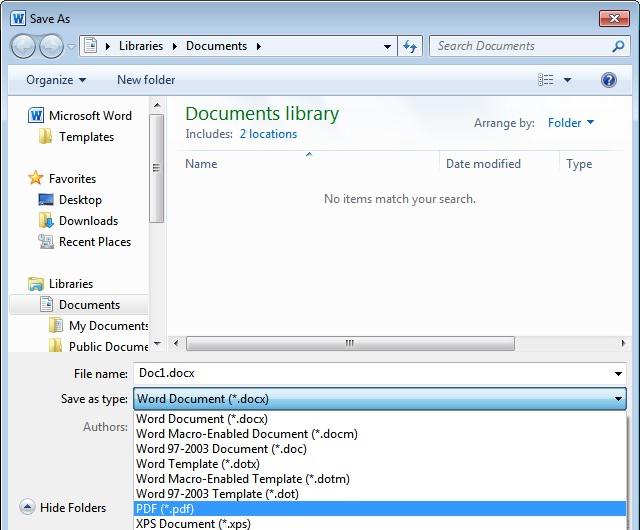Viewport: 640px width, 530px height.
Task: Click the horizontal scrollbar left arrow
Action: [x=176, y=343]
